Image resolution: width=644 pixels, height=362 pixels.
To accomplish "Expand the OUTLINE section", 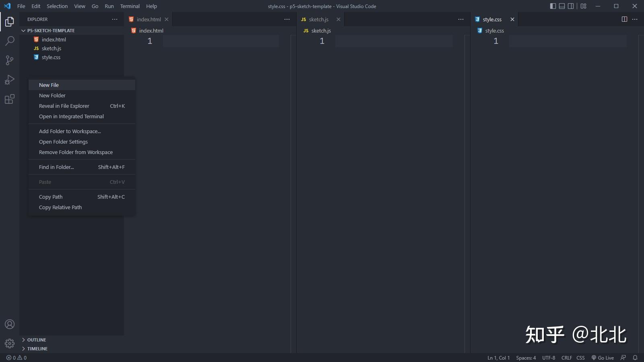I will tap(36, 339).
